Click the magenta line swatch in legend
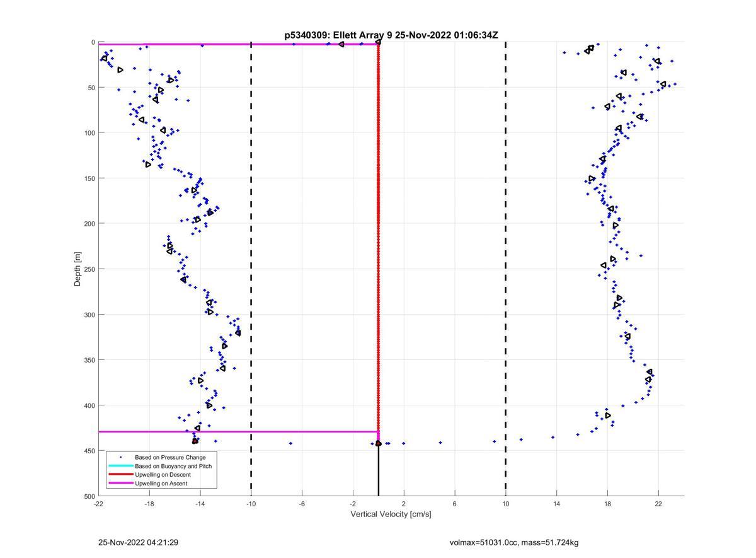Image resolution: width=756 pixels, height=558 pixels. pyautogui.click(x=120, y=484)
